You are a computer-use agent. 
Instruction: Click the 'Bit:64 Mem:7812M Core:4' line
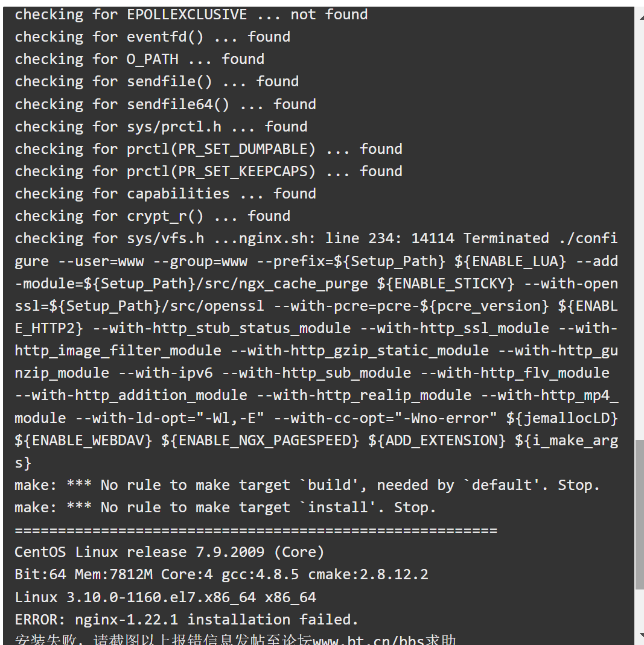click(x=222, y=574)
